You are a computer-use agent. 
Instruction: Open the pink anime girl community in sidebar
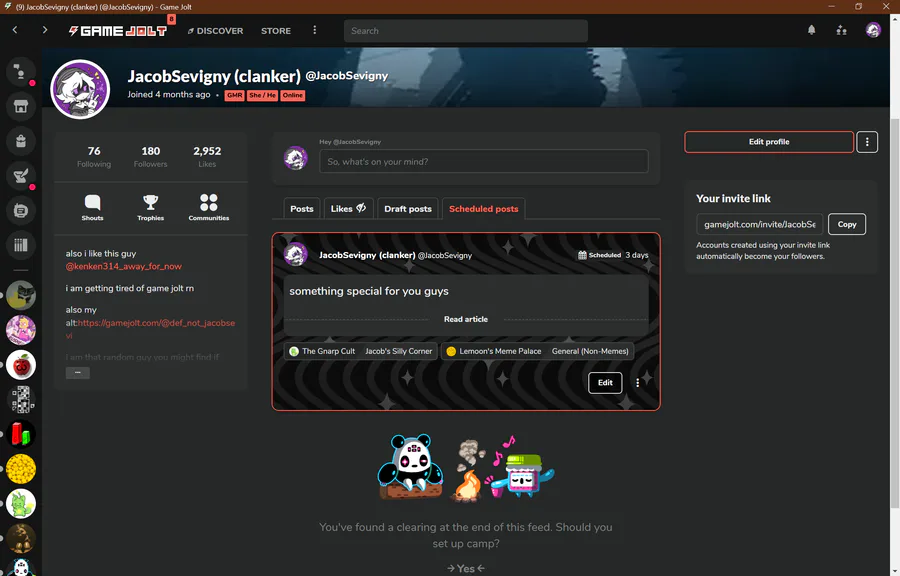pos(21,330)
